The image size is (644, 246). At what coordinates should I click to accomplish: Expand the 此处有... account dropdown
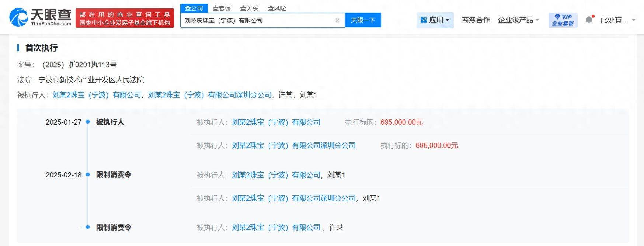point(618,20)
